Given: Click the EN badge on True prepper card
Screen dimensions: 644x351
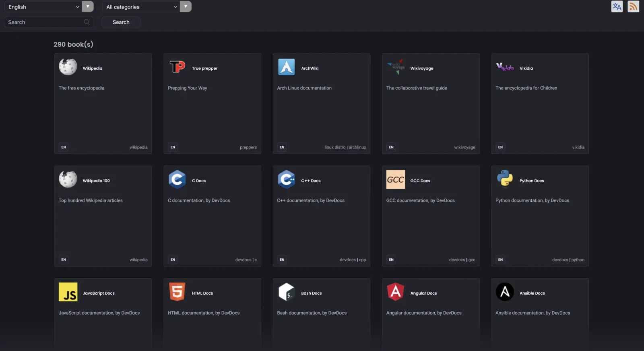Looking at the screenshot, I should coord(173,147).
